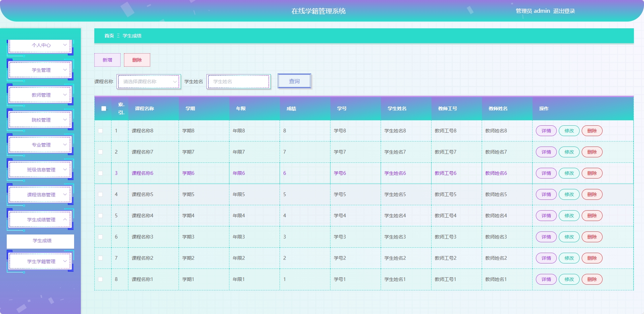Click 删除 for row 课程名称1
Image resolution: width=644 pixels, height=314 pixels.
pos(592,279)
